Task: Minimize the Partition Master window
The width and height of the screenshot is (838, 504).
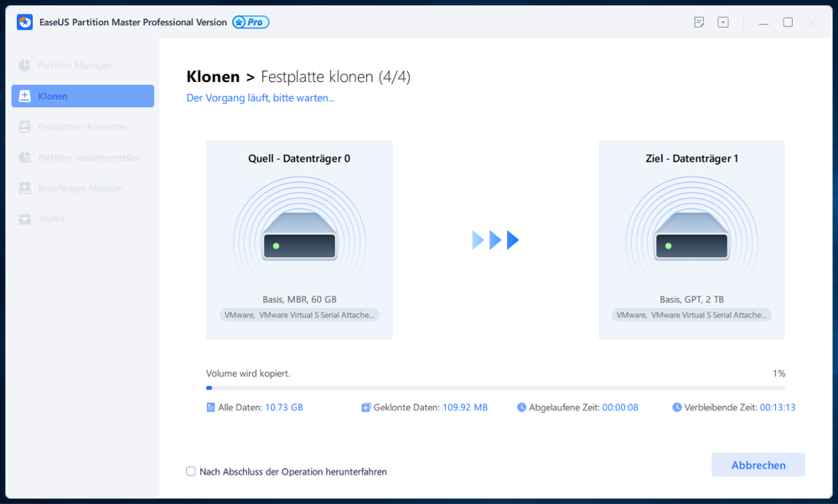Action: [x=763, y=23]
